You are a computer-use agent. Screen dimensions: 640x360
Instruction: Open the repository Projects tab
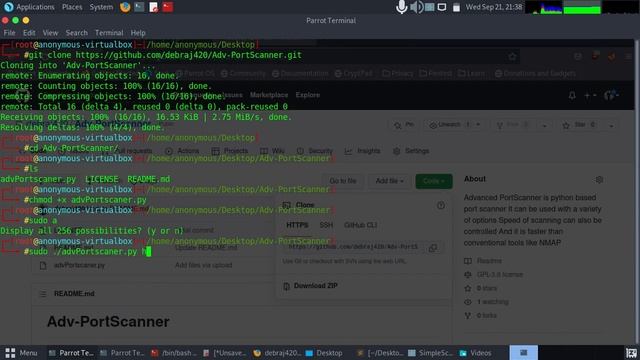[230, 151]
